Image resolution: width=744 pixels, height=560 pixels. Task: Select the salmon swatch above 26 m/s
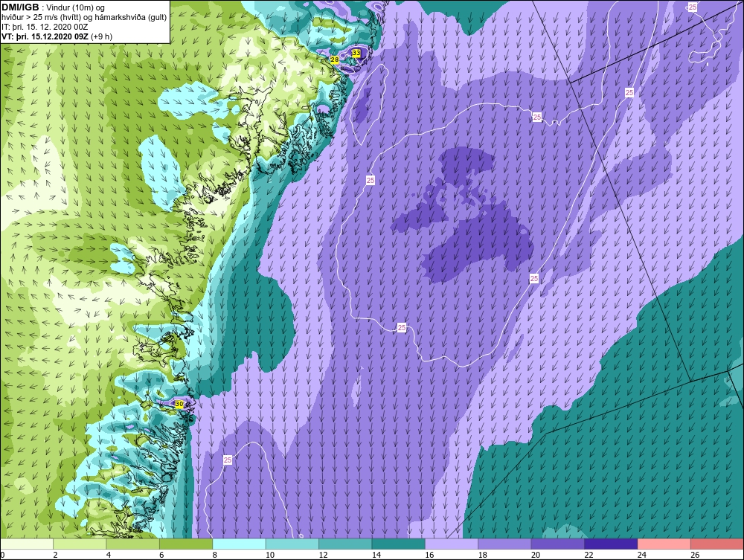click(x=717, y=544)
